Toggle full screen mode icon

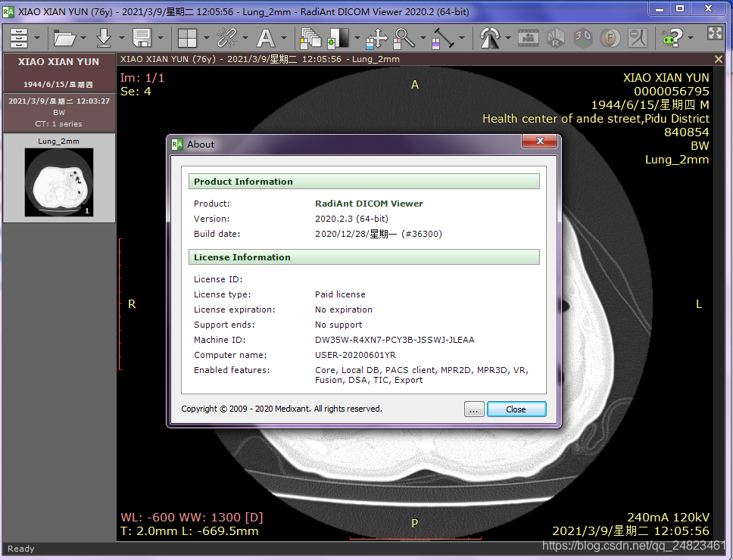(715, 33)
